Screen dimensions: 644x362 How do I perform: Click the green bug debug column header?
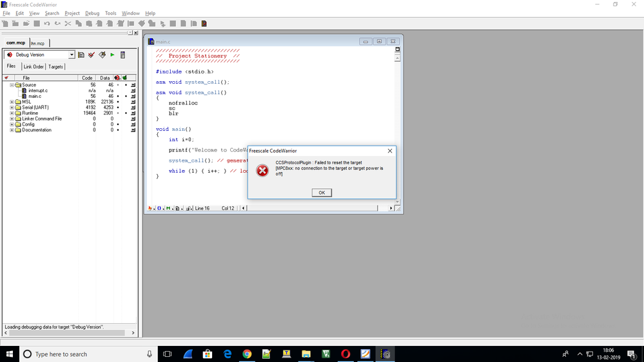click(x=125, y=77)
